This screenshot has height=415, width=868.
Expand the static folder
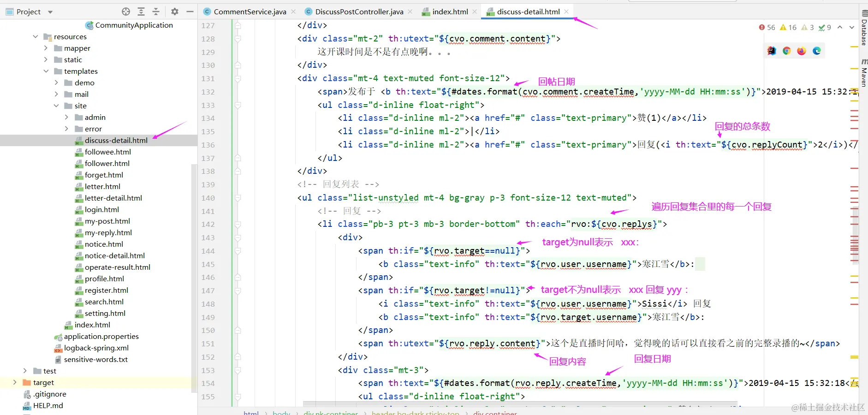point(46,59)
